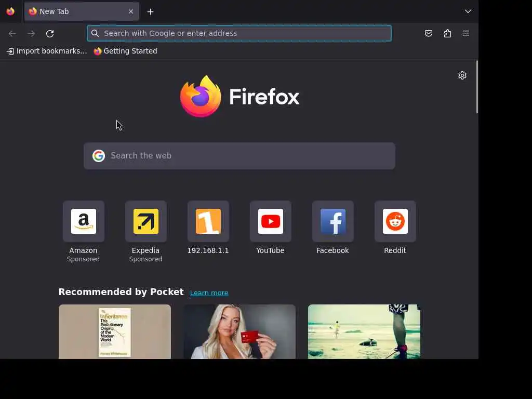
Task: Go back one page
Action: [12, 33]
